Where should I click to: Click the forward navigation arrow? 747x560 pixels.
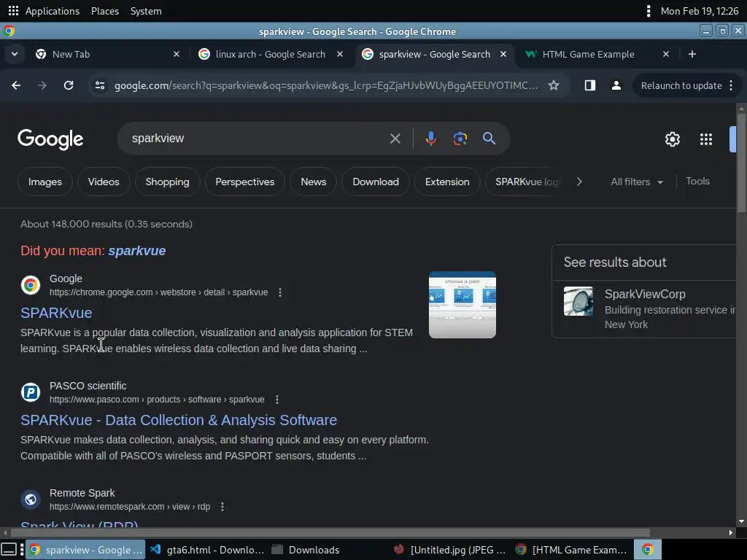(42, 85)
